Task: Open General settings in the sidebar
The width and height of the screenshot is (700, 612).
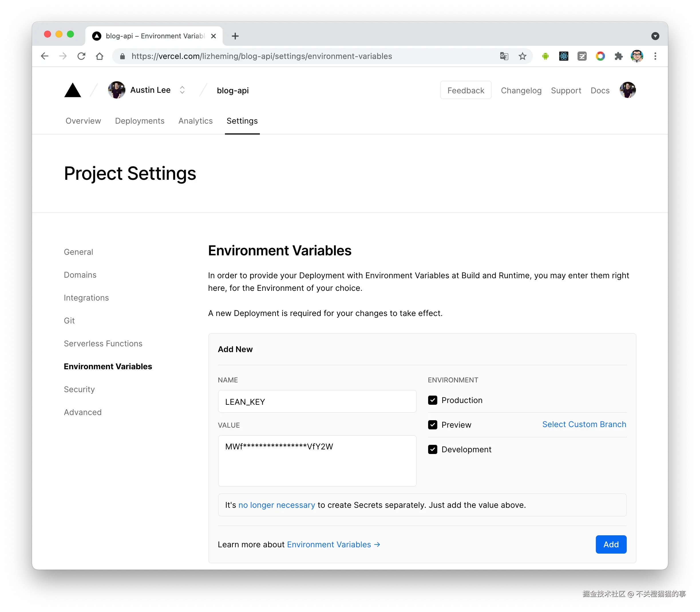Action: pyautogui.click(x=78, y=252)
